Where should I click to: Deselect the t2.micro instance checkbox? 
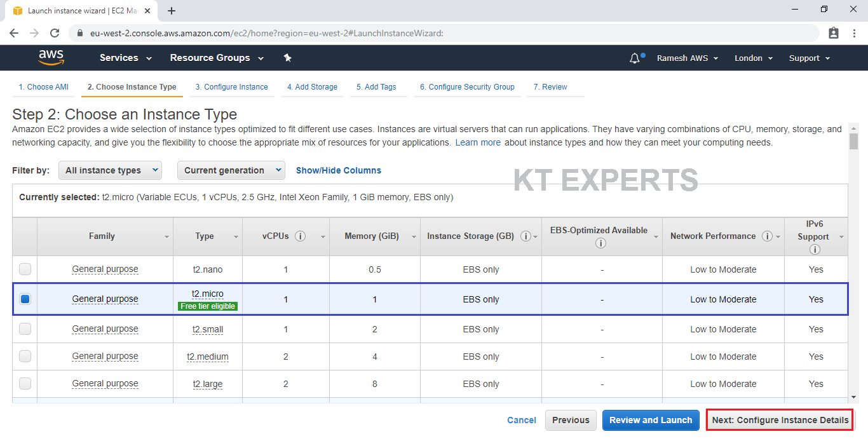[x=25, y=299]
